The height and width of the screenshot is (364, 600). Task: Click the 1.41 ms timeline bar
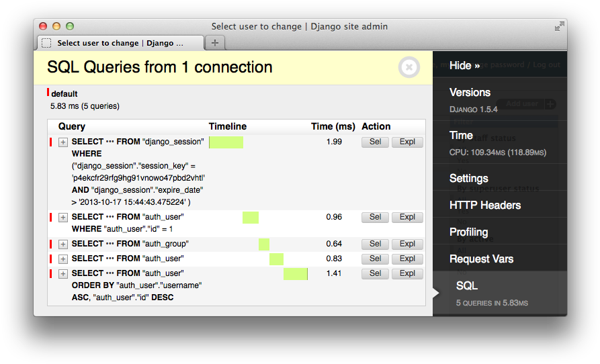point(296,274)
